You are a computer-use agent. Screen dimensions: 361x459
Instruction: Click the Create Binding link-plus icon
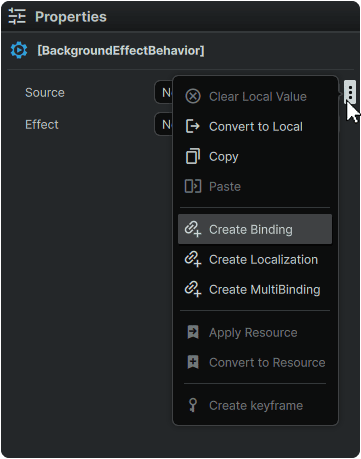point(193,229)
